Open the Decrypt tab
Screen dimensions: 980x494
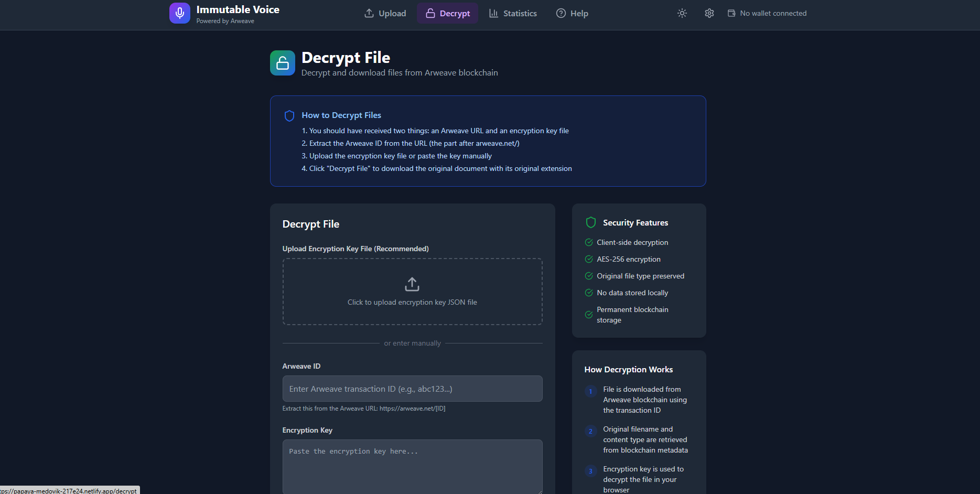(447, 13)
